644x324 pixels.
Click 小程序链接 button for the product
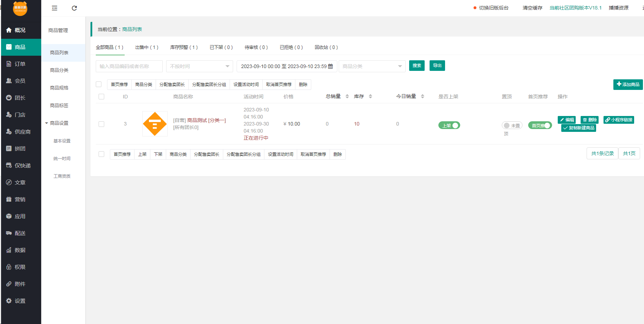tap(619, 120)
